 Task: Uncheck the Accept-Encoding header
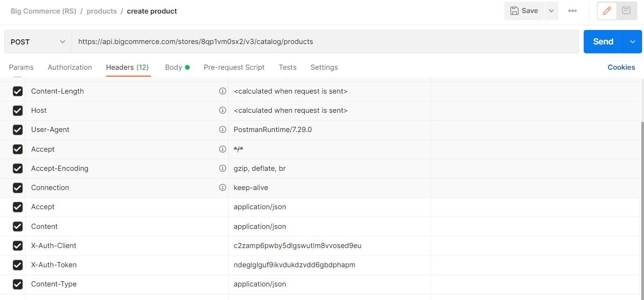17,168
